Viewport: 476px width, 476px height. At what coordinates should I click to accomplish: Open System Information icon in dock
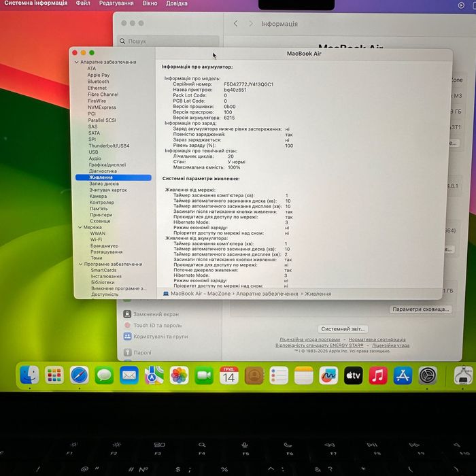click(464, 375)
